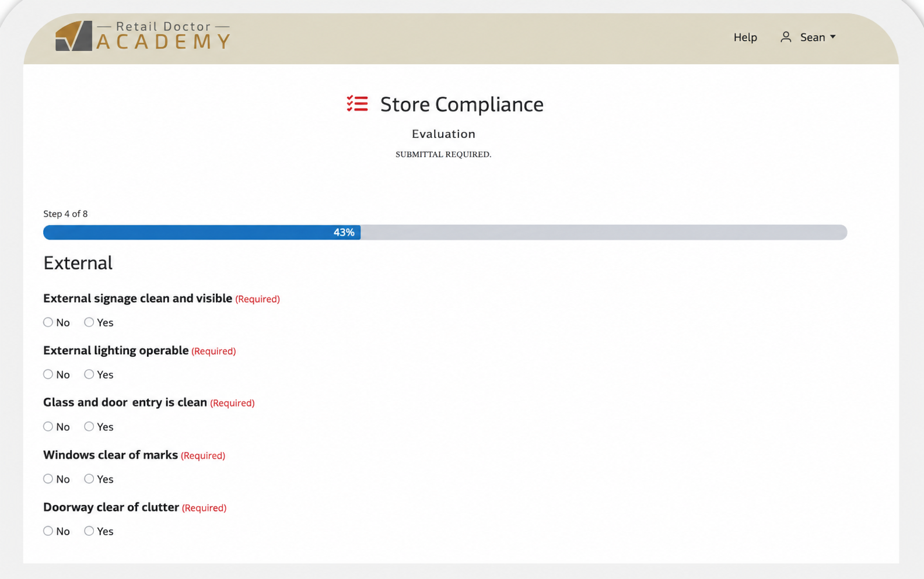Click the user profile icon beside Sean
Image resolution: width=924 pixels, height=579 pixels.
tap(786, 37)
